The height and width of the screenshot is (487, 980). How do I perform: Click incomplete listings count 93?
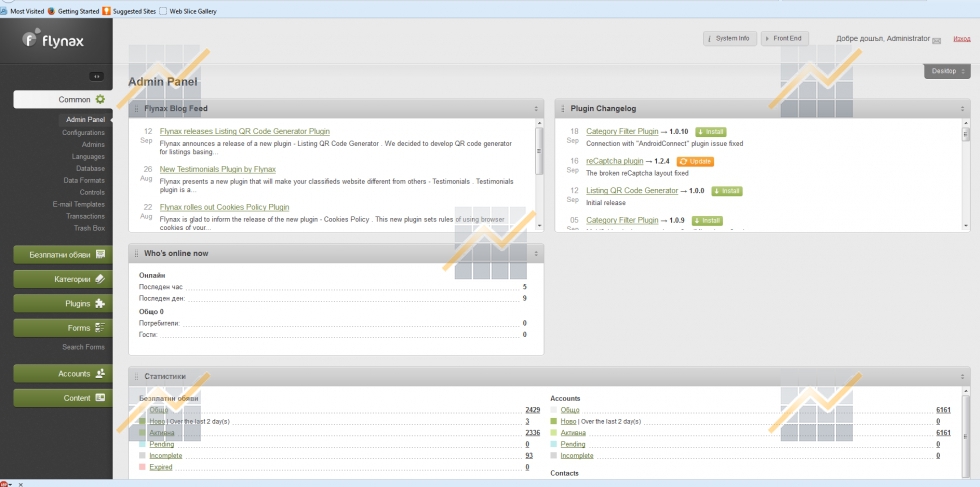coord(528,456)
